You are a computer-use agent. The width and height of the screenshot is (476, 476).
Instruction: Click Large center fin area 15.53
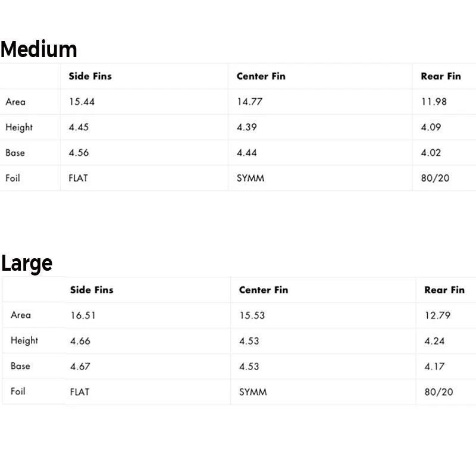[252, 315]
